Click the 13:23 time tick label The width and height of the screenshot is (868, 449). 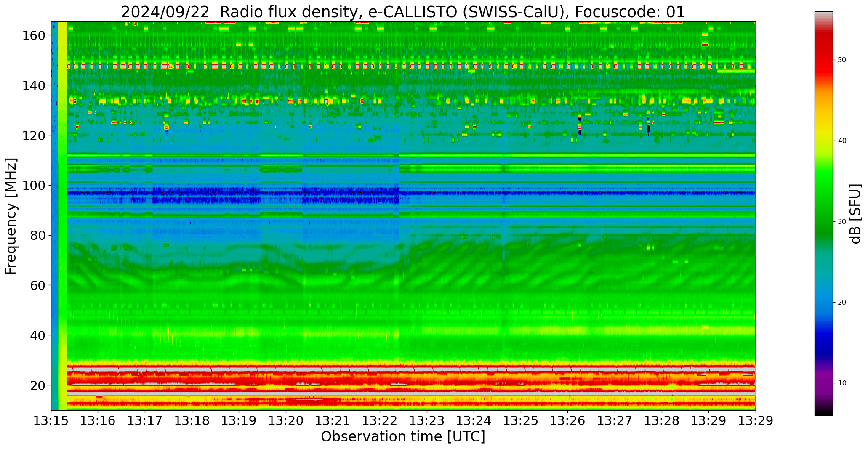pyautogui.click(x=427, y=421)
